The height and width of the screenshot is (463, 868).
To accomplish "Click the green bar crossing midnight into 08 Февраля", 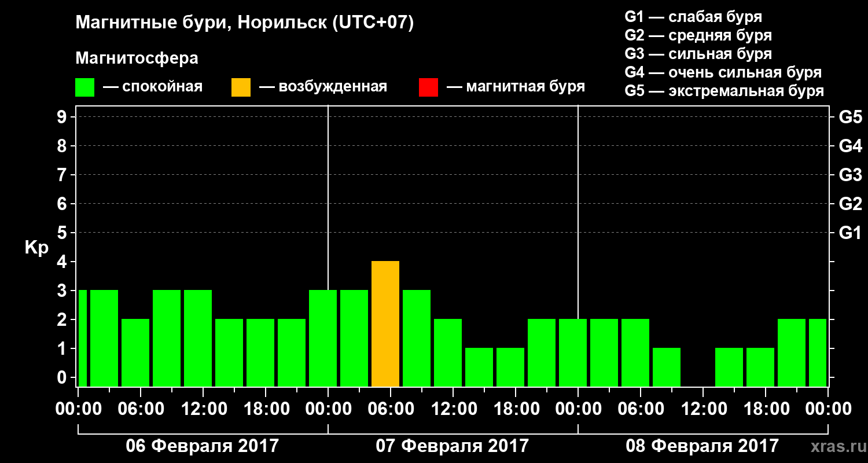I will [x=573, y=352].
